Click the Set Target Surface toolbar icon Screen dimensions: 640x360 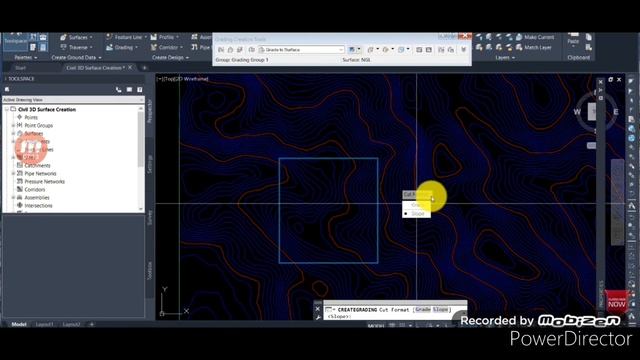pyautogui.click(x=230, y=50)
